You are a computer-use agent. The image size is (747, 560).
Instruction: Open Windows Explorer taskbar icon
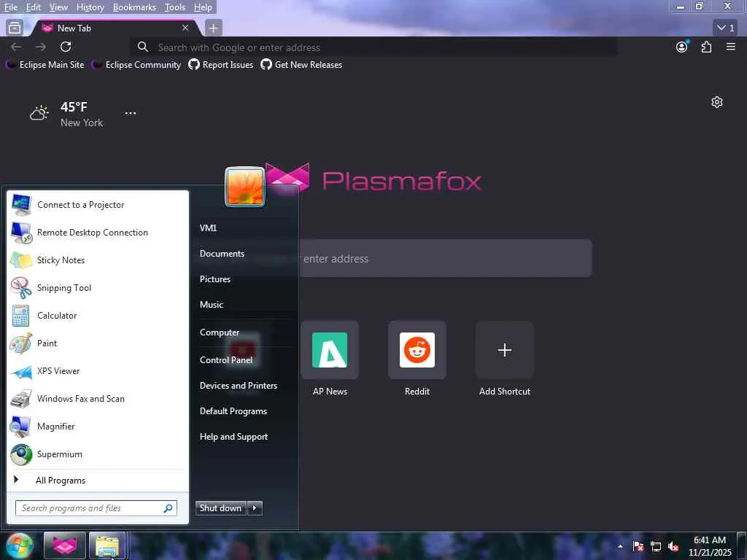[107, 545]
